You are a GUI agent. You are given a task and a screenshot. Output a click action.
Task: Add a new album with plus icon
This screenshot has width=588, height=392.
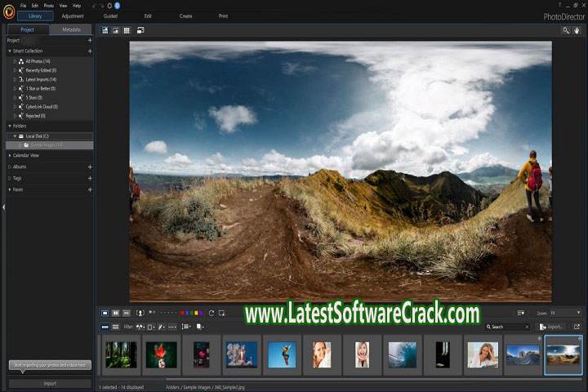[90, 167]
